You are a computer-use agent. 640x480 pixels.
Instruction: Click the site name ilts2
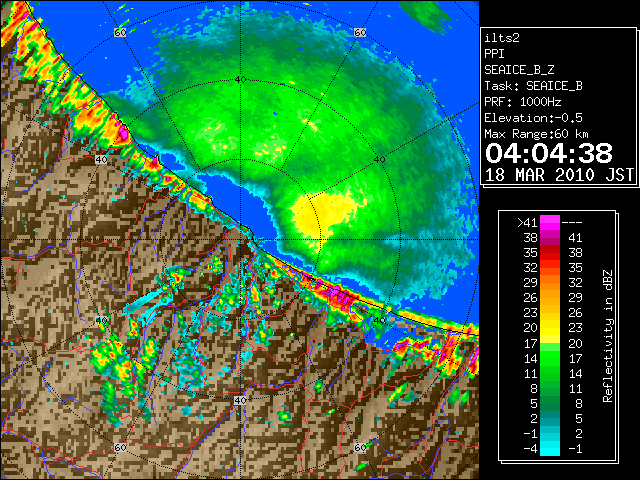tap(502, 38)
